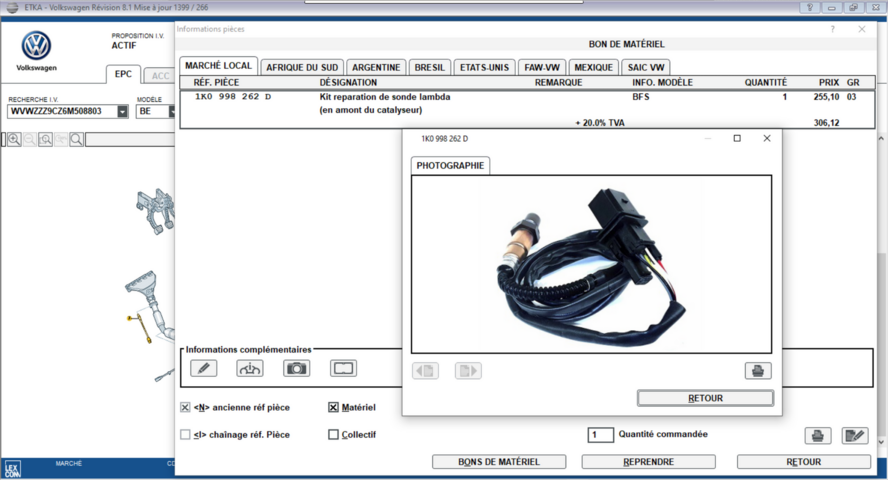The image size is (888, 480).
Task: Click the pencil note icon in Informations complémentaires
Action: pyautogui.click(x=203, y=368)
